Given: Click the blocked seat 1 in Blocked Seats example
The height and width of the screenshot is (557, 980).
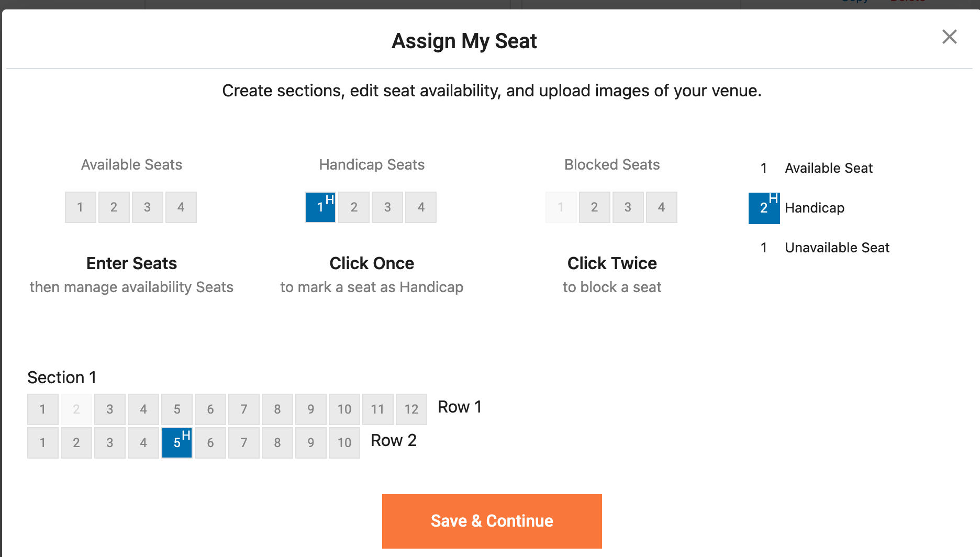Looking at the screenshot, I should click(x=561, y=207).
